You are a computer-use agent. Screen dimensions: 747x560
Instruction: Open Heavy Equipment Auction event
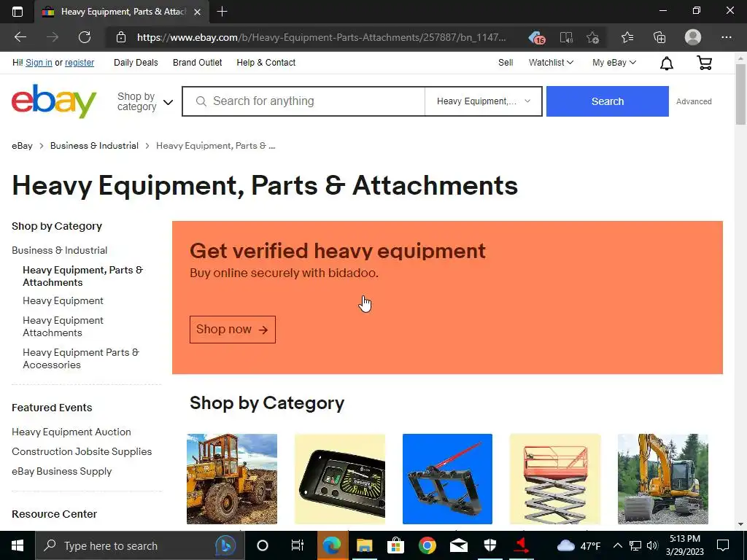click(71, 432)
